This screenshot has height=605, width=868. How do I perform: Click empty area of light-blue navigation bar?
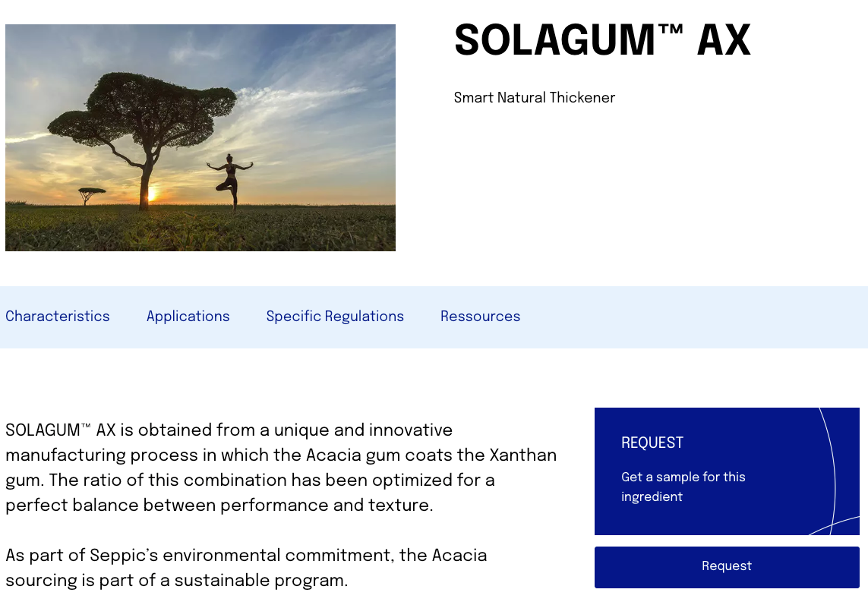pos(683,317)
